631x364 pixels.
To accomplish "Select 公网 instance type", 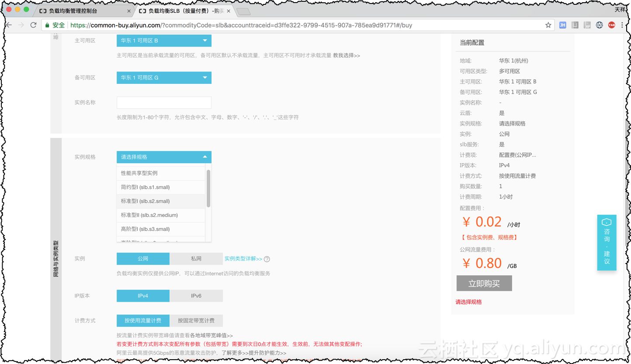I will [143, 259].
